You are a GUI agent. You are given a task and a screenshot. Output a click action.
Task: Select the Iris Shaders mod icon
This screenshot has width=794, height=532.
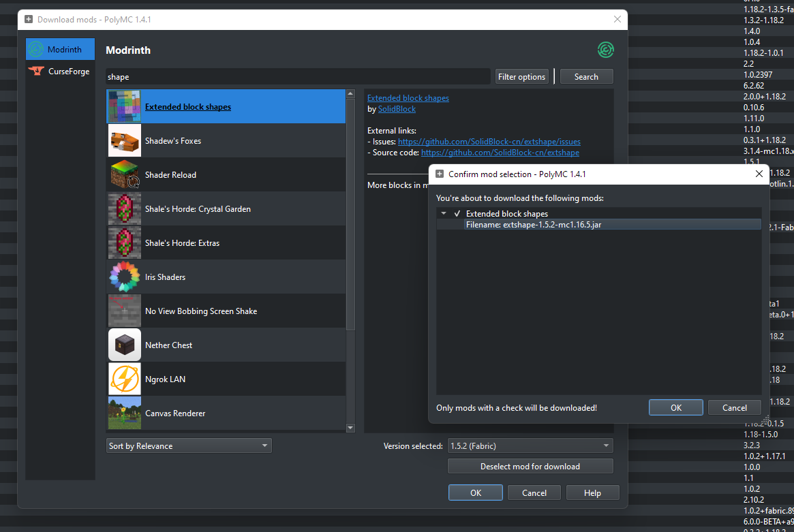[124, 277]
